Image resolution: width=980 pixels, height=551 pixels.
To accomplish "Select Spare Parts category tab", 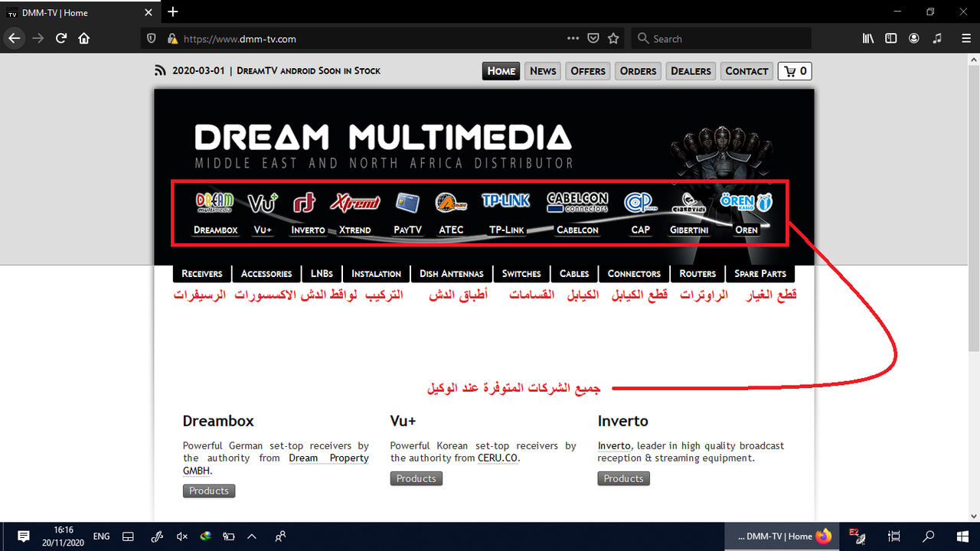I will [760, 274].
